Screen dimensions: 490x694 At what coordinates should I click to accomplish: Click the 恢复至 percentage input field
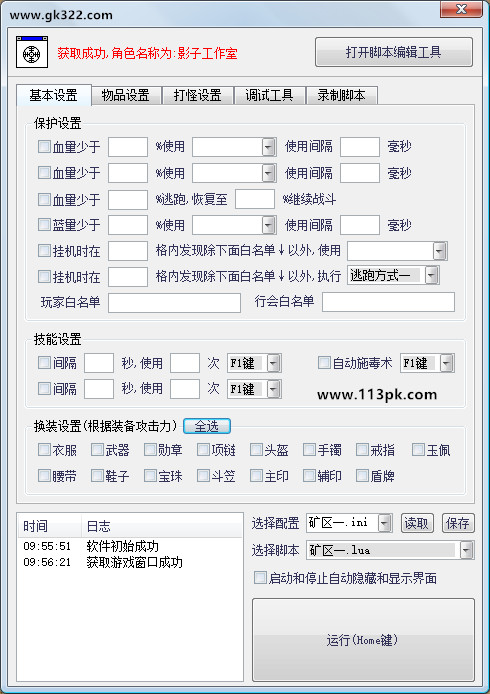[x=255, y=199]
